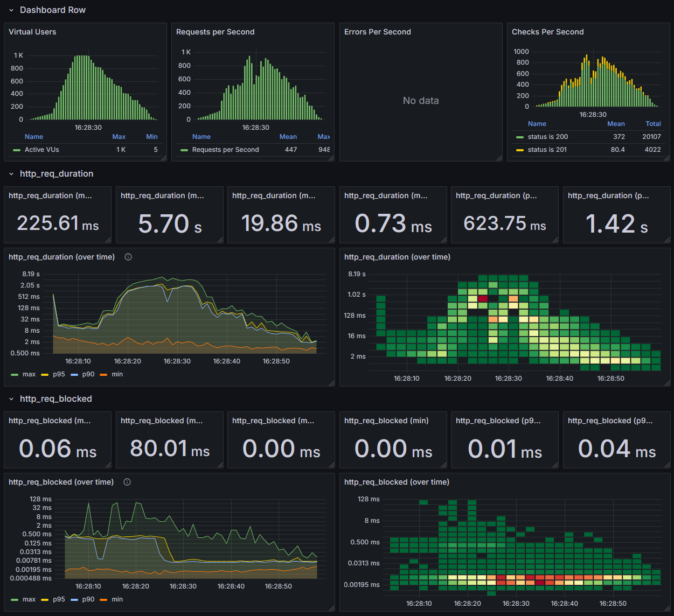Screen dimensions: 674x616
Task: Click green max color swatch in http_req_duration legend
Action: click(15, 375)
